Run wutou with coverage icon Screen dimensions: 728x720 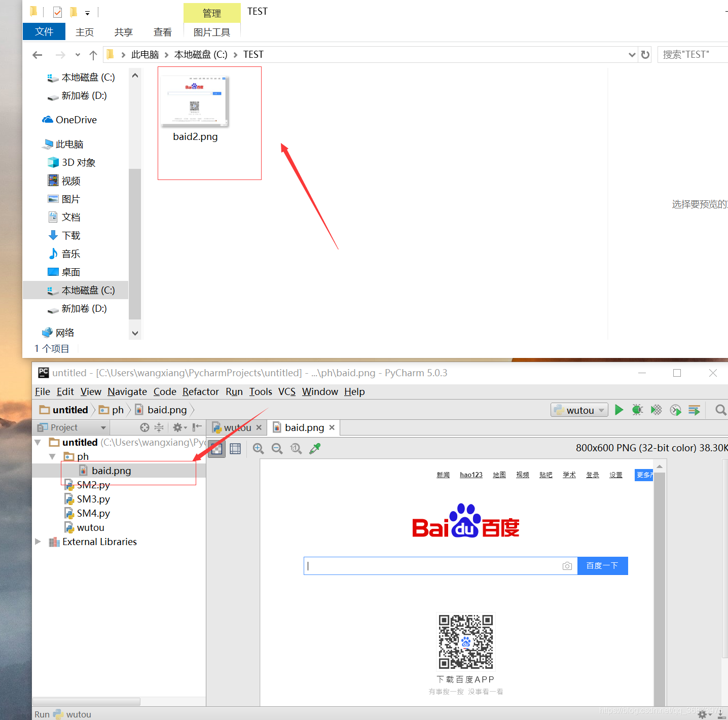point(656,410)
